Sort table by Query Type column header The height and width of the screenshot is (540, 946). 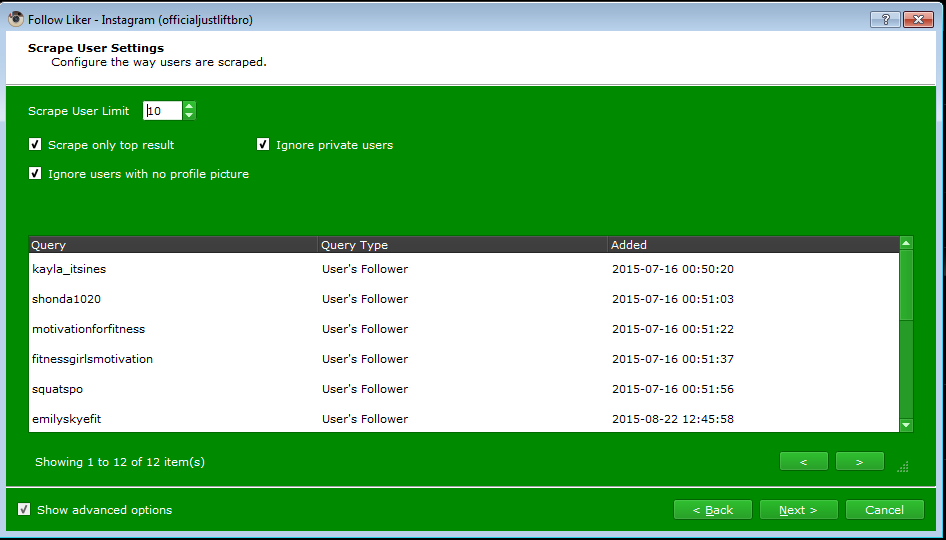462,244
